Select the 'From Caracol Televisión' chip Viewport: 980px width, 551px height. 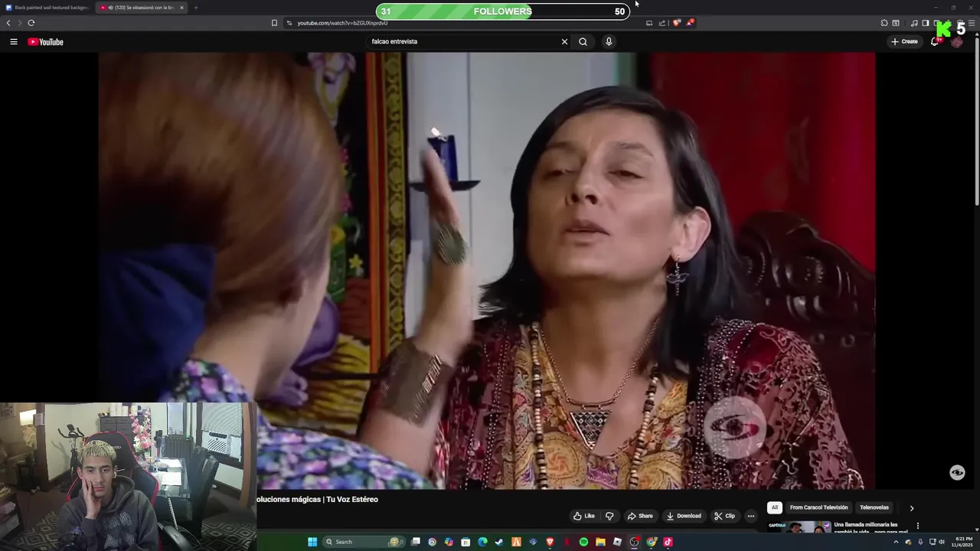(x=818, y=507)
